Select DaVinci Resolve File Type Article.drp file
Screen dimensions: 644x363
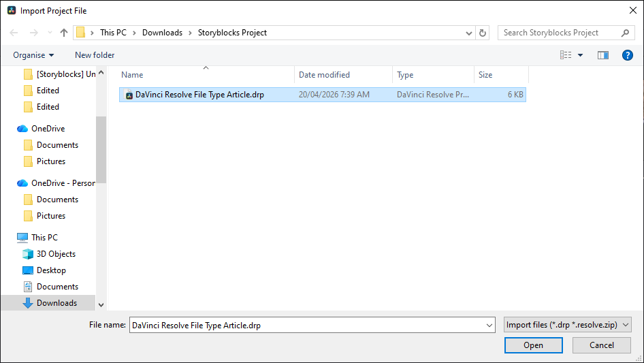323,95
